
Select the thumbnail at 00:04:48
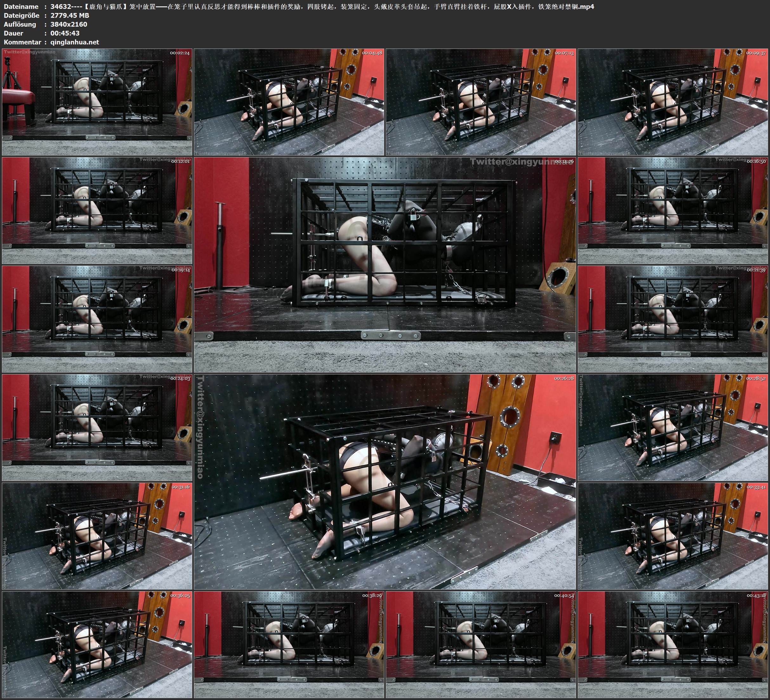tap(289, 102)
